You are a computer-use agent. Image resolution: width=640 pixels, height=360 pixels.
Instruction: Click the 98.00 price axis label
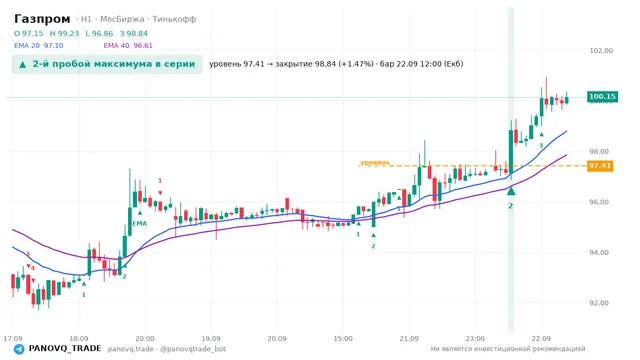tap(599, 151)
